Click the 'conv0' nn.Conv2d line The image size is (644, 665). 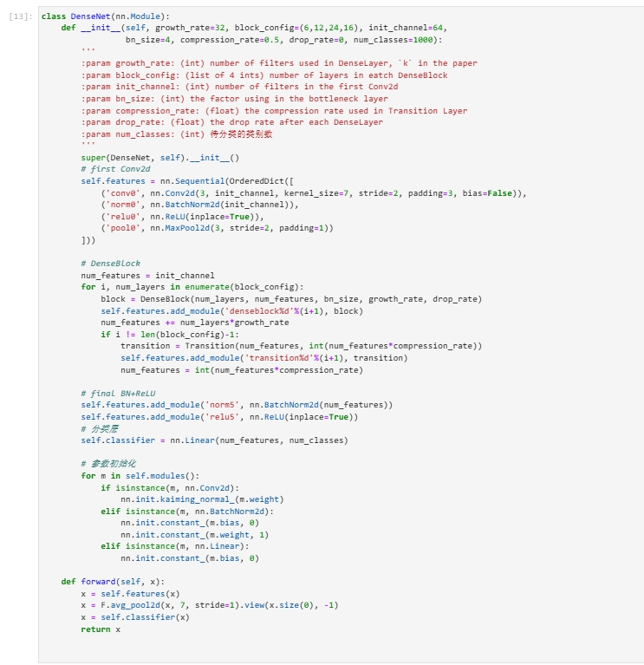click(x=313, y=193)
